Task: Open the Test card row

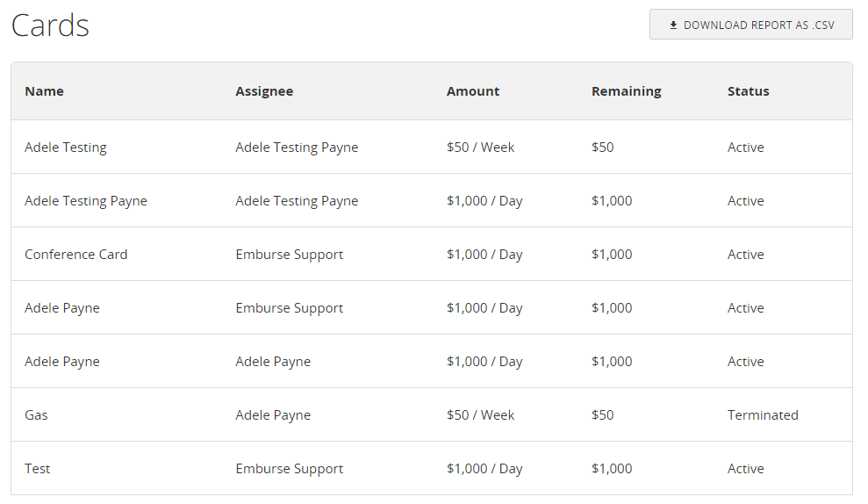Action: click(432, 469)
